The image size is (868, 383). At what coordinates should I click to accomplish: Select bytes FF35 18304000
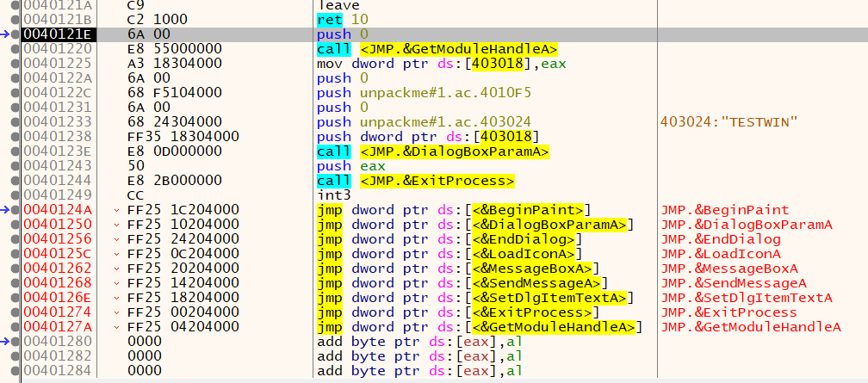point(183,137)
